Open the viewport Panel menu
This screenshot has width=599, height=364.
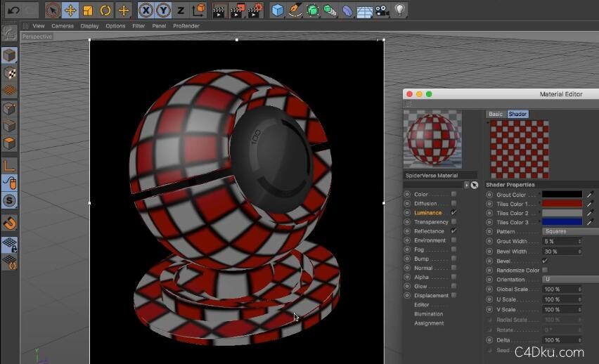(159, 26)
